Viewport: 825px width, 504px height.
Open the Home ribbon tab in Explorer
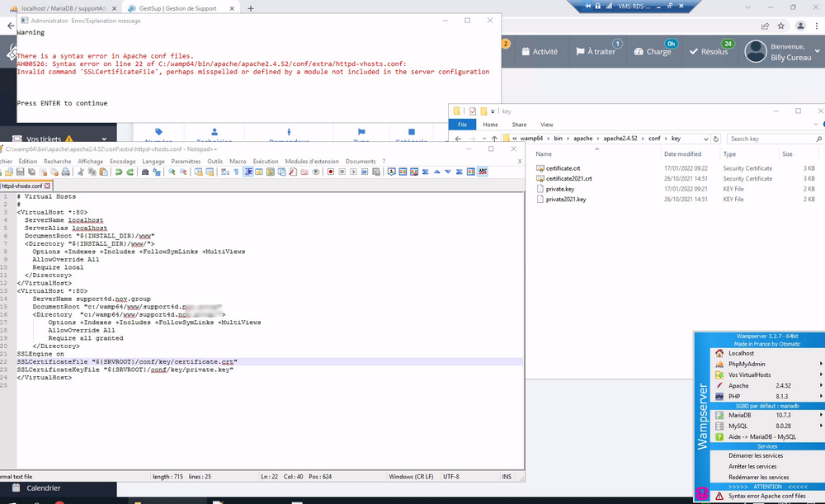coord(490,125)
